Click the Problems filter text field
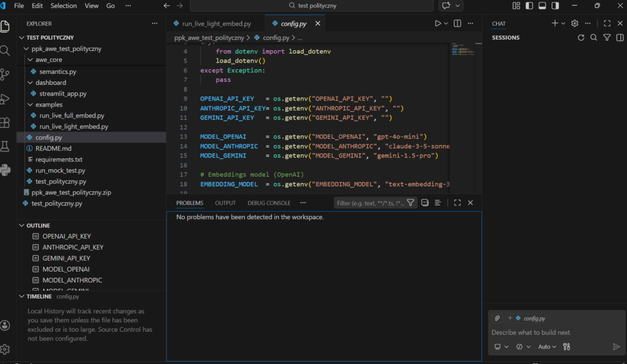This screenshot has height=364, width=627. coord(370,203)
